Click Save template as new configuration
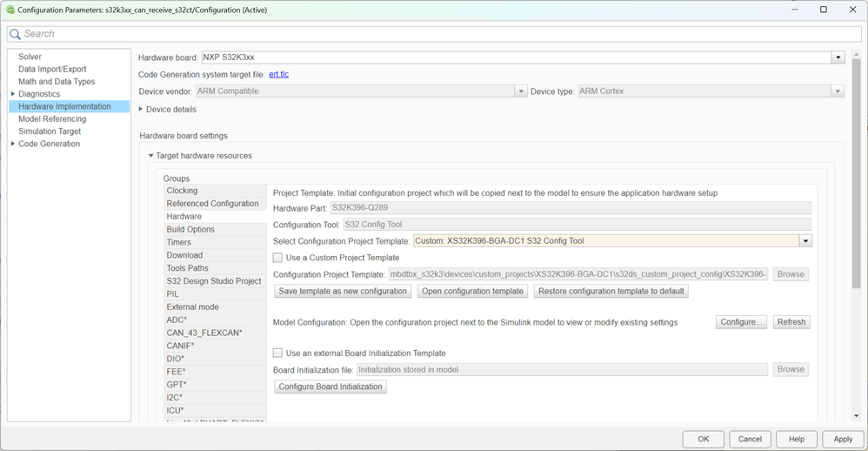 (x=343, y=291)
